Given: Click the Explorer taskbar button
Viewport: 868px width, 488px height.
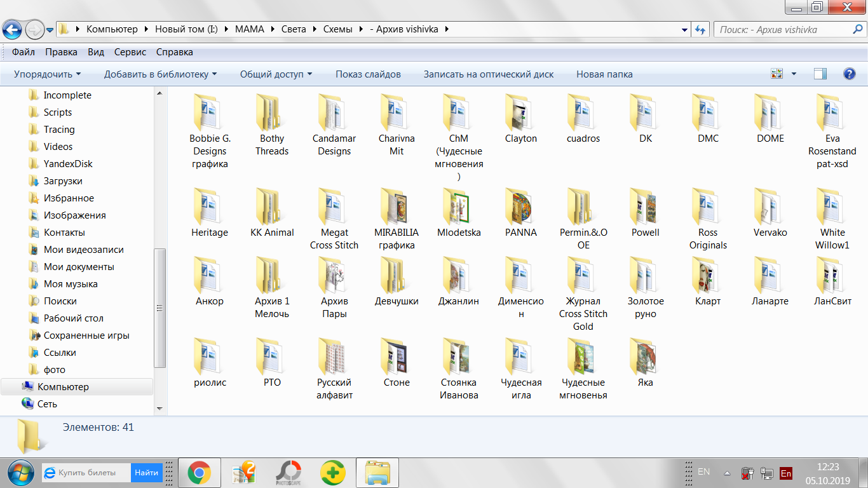Looking at the screenshot, I should (377, 473).
